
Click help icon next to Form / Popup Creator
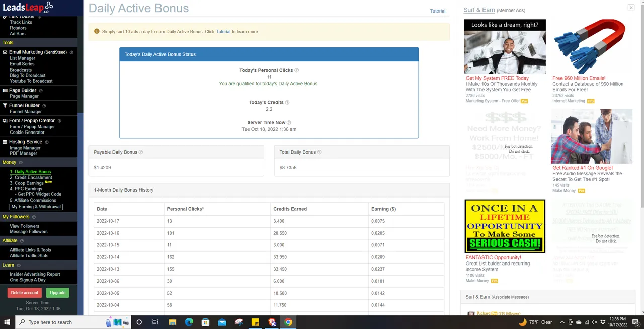click(x=59, y=121)
